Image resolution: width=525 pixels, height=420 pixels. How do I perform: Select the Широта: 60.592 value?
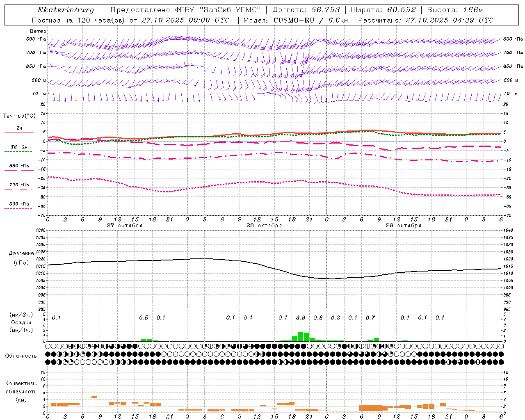point(383,10)
